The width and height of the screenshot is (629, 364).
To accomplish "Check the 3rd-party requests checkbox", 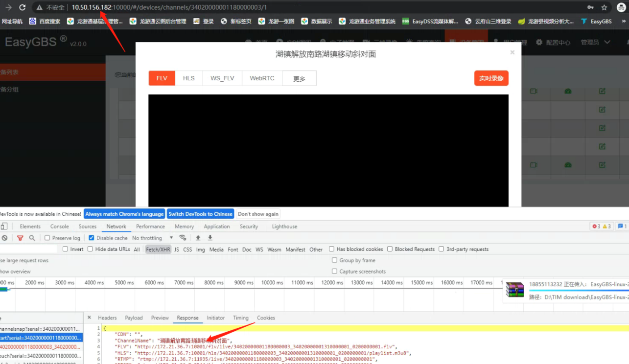I will click(x=442, y=249).
